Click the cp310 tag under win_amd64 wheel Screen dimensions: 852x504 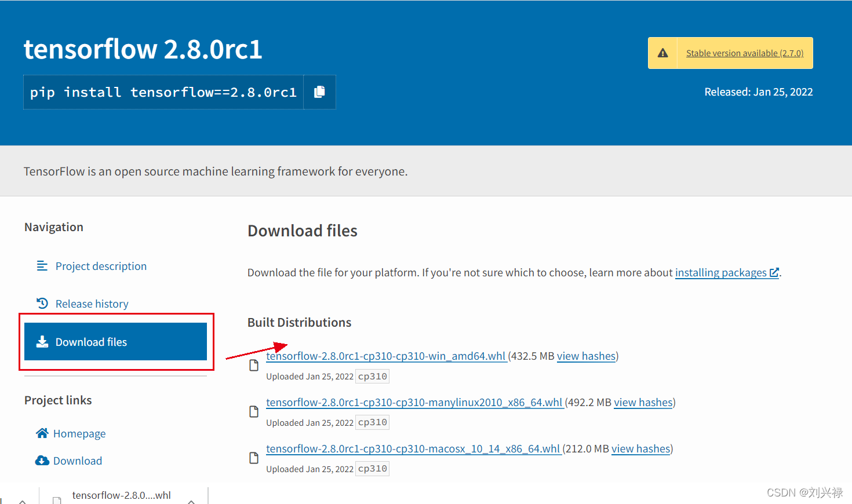[x=372, y=377]
